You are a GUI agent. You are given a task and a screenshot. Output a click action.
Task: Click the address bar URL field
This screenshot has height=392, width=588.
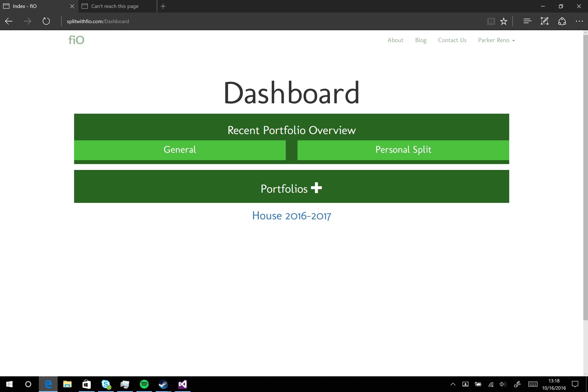coord(98,21)
